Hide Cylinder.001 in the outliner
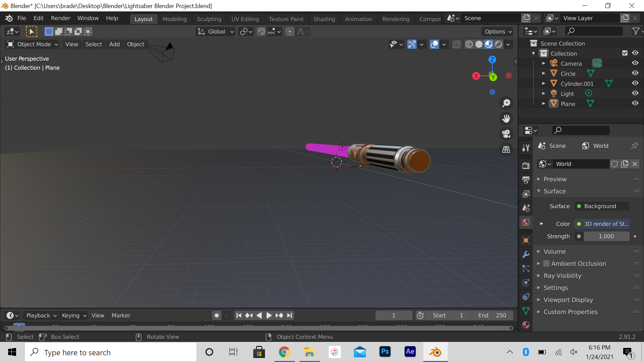 tap(635, 83)
